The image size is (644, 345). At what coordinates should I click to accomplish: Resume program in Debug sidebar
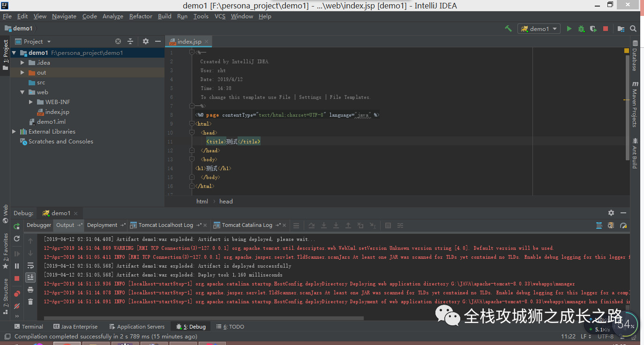[x=17, y=254]
